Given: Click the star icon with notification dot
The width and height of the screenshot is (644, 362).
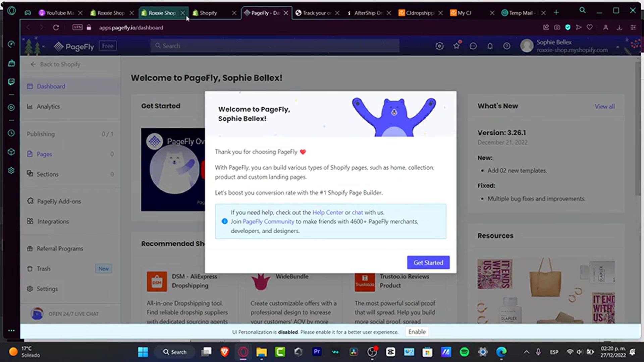Looking at the screenshot, I should 457,45.
